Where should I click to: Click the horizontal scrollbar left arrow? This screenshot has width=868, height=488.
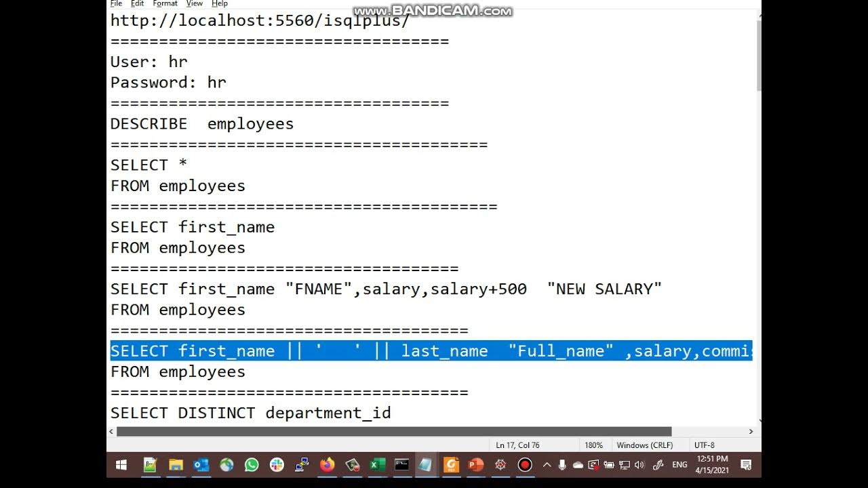[111, 432]
